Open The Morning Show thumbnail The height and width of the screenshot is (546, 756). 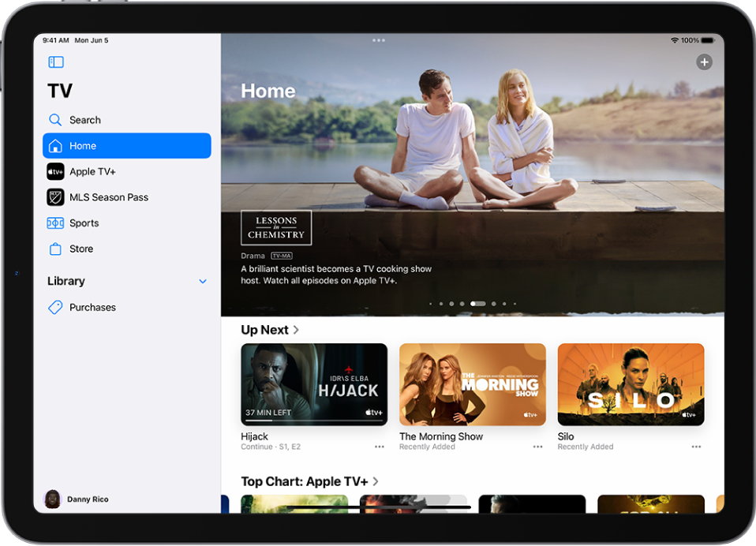point(472,384)
